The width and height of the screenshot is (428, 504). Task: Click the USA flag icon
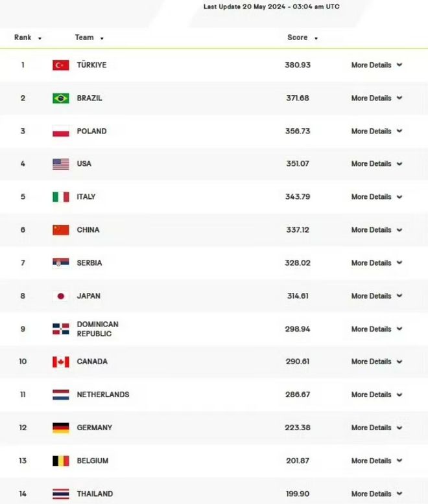[x=61, y=164]
